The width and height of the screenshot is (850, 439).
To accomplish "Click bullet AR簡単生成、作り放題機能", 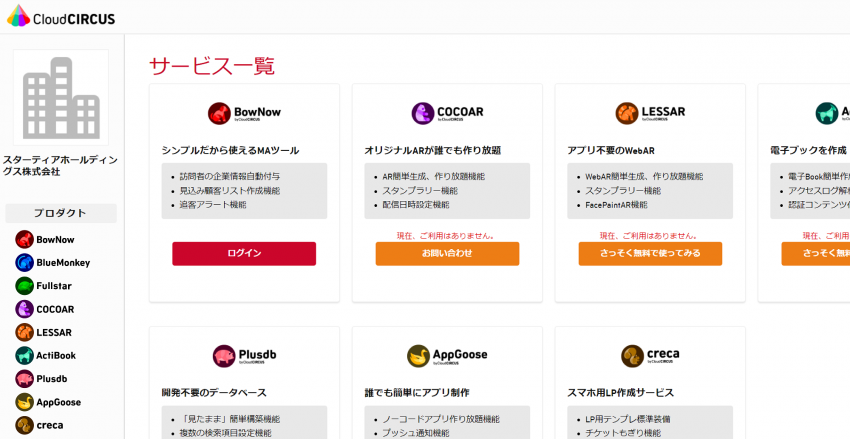I will pyautogui.click(x=434, y=177).
